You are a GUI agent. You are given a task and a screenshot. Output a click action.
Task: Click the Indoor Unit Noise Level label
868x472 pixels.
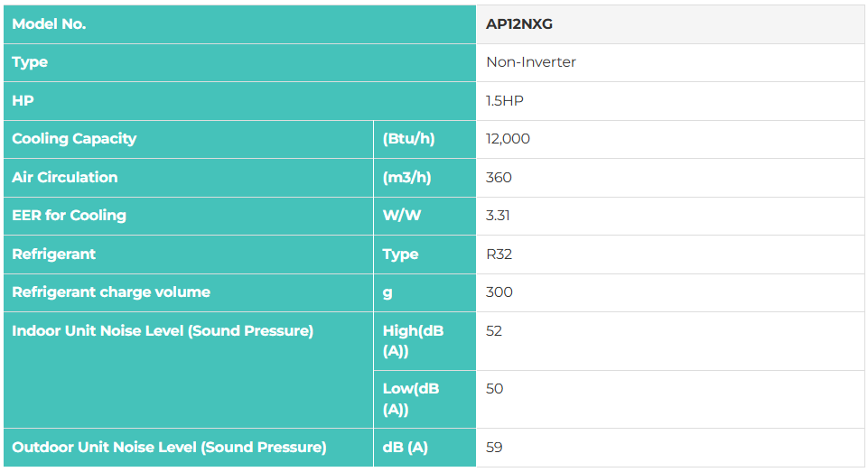tap(163, 331)
